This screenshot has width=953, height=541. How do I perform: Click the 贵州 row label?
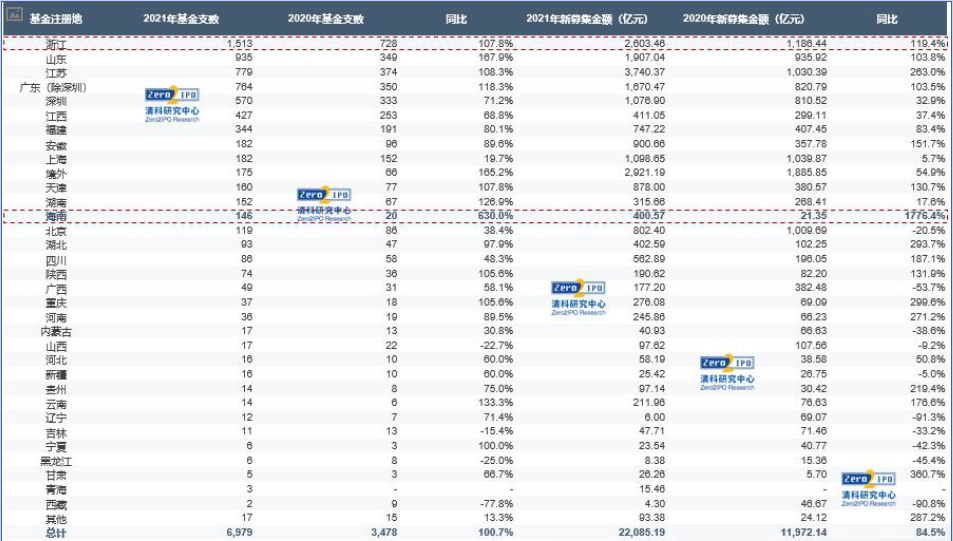(56, 389)
